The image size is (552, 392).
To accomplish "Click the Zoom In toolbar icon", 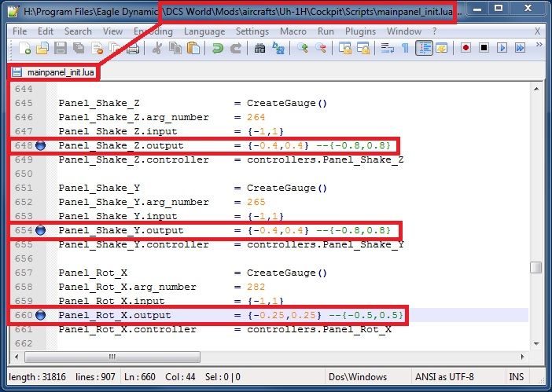I will pos(303,48).
